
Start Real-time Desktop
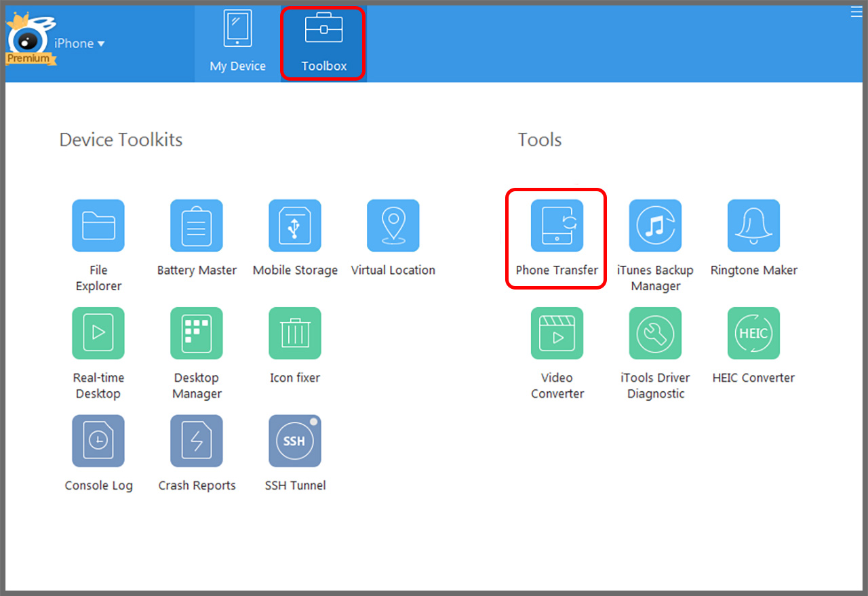click(98, 333)
